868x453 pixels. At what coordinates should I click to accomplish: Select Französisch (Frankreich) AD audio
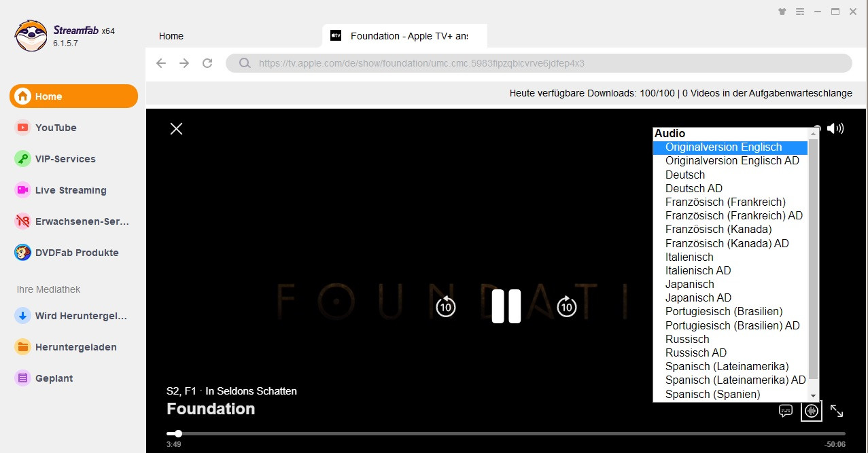pyautogui.click(x=730, y=215)
